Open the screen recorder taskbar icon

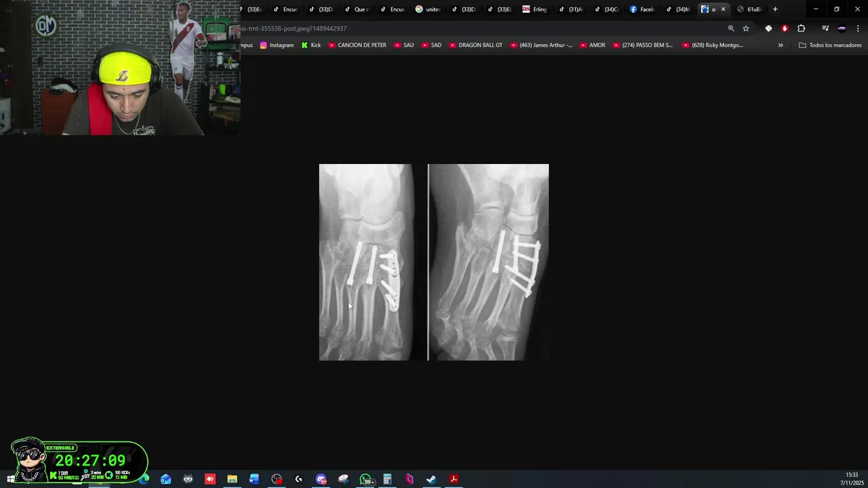tap(277, 479)
